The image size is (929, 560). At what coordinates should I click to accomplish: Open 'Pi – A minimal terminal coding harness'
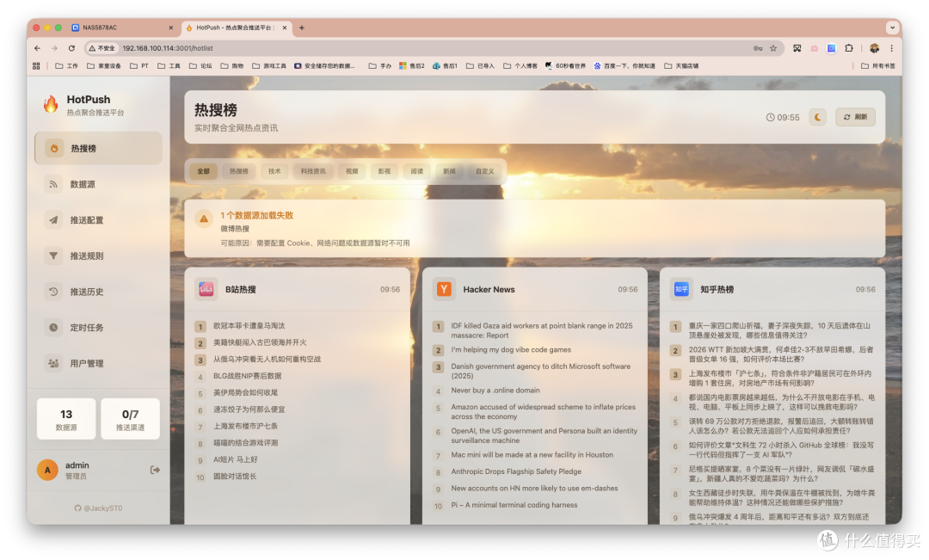click(514, 505)
